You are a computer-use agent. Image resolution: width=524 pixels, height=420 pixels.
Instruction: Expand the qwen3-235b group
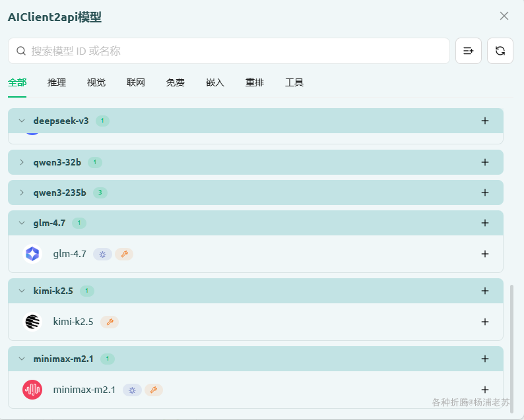(x=22, y=193)
